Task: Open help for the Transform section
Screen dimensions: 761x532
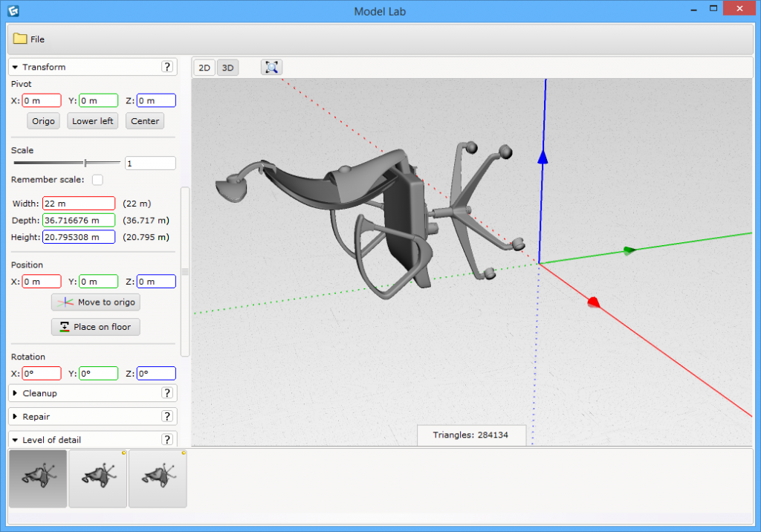Action: coord(167,66)
